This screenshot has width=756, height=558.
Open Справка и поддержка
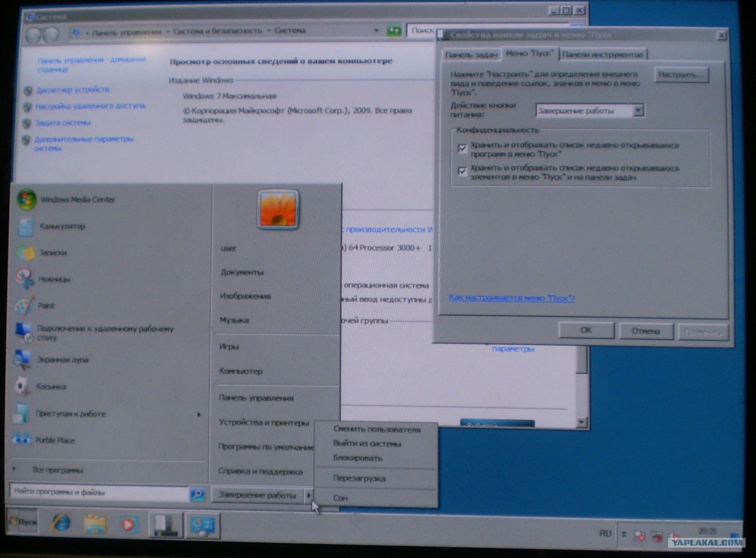[260, 471]
